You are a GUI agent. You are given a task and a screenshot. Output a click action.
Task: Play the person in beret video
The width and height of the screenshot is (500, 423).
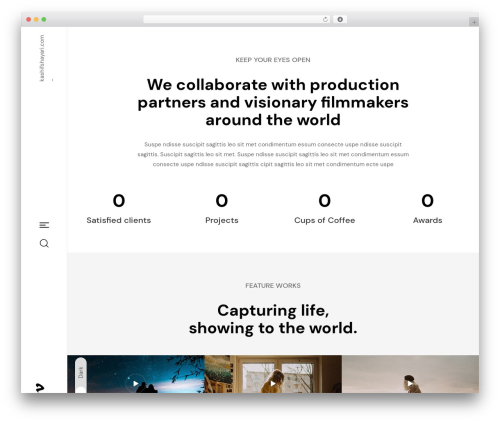[x=410, y=383]
